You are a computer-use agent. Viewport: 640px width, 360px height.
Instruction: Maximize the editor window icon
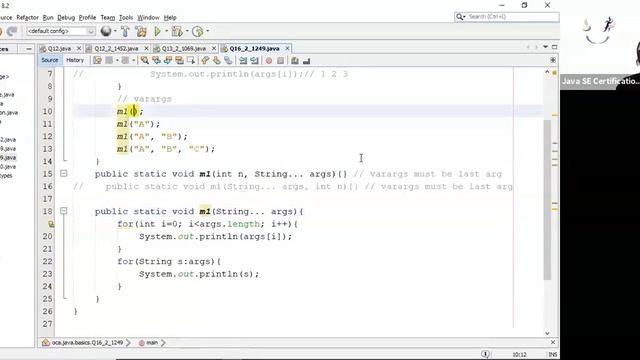coord(554,47)
